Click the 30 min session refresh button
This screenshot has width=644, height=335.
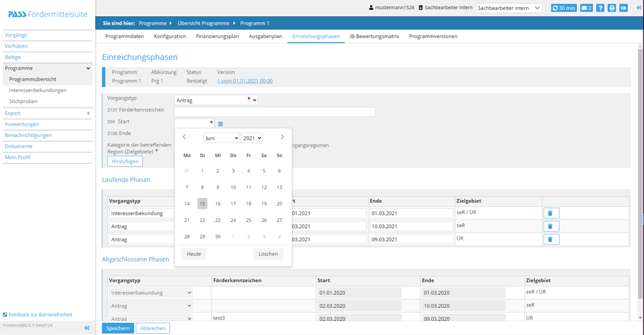coord(563,8)
